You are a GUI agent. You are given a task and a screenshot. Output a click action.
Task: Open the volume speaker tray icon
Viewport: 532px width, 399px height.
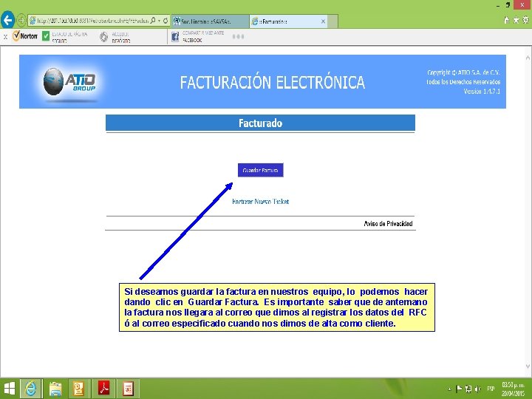478,389
